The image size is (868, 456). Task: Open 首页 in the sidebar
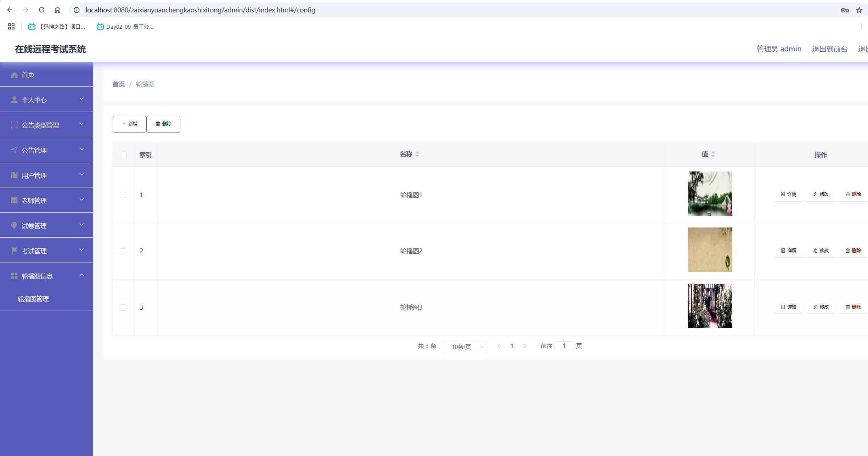click(28, 75)
